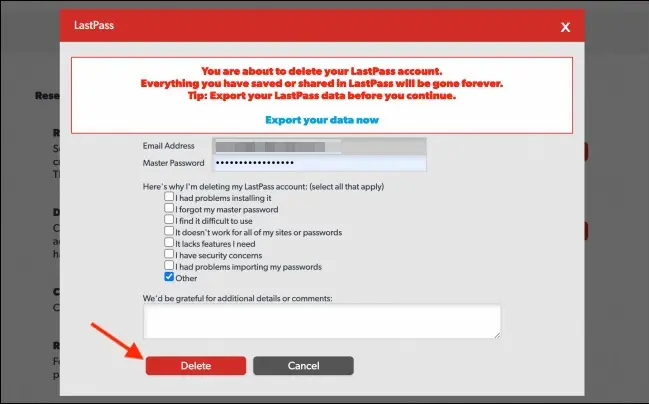Close the LastPass dialog with X
This screenshot has width=649, height=404.
tap(565, 27)
